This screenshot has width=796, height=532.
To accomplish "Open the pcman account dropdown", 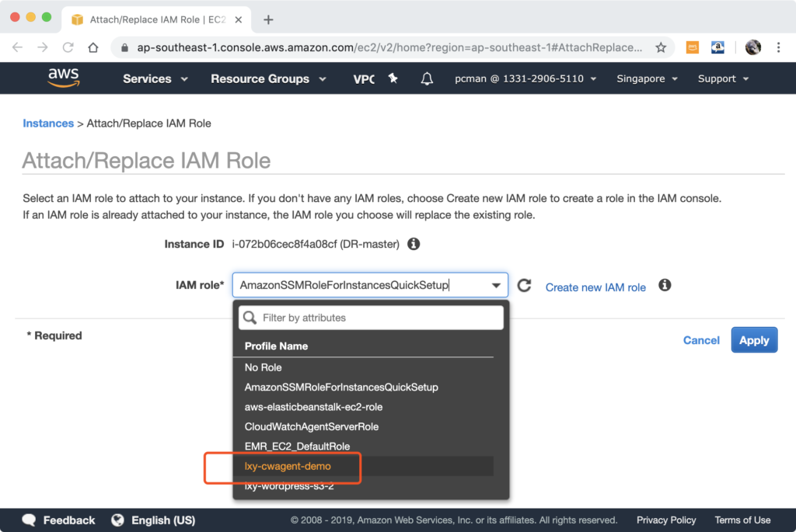I will click(x=525, y=78).
